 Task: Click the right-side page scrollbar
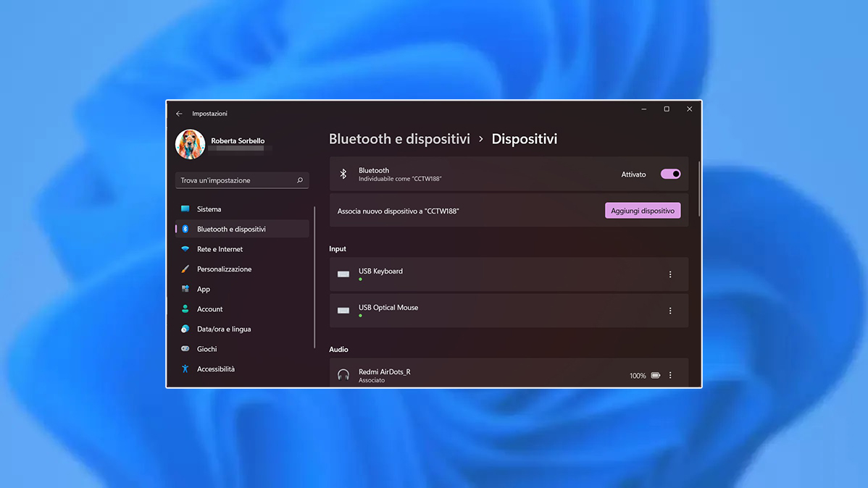click(x=699, y=190)
